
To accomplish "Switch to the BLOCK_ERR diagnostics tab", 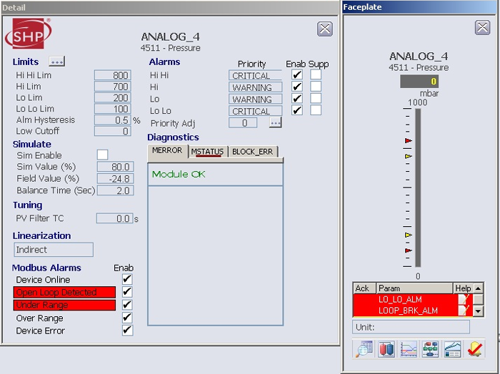I will 252,152.
